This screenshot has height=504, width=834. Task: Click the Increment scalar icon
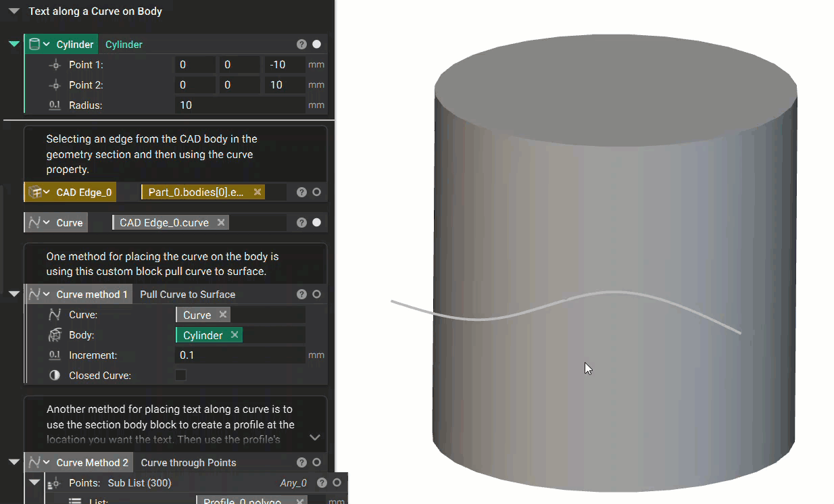tap(55, 355)
